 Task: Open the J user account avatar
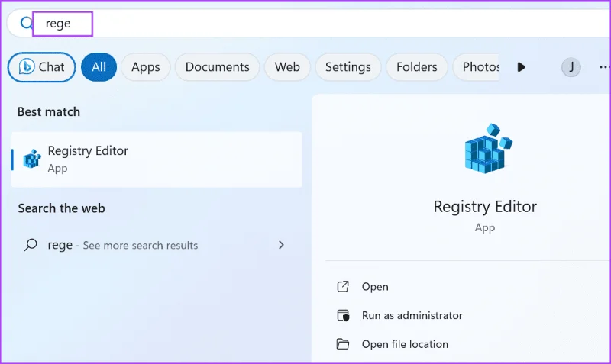[571, 67]
